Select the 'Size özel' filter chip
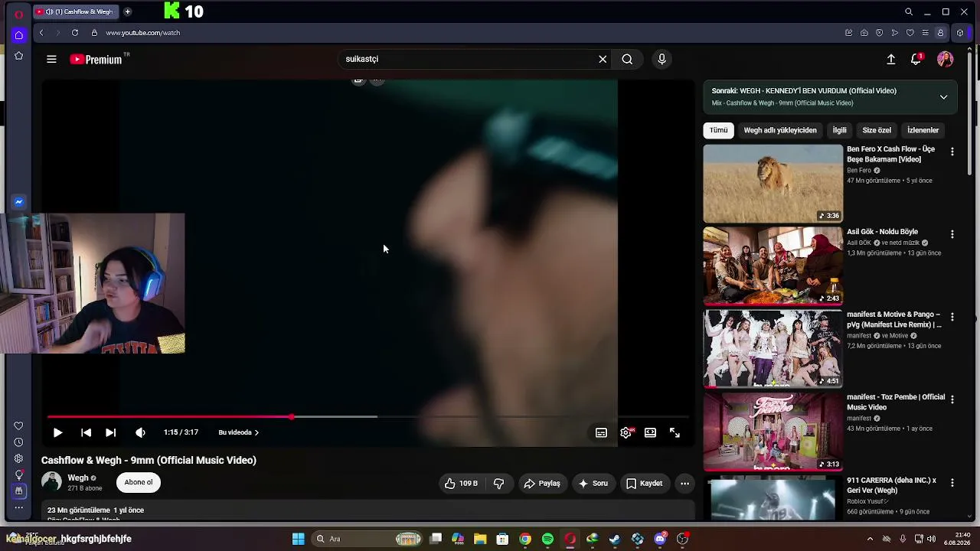The width and height of the screenshot is (980, 551). [877, 130]
